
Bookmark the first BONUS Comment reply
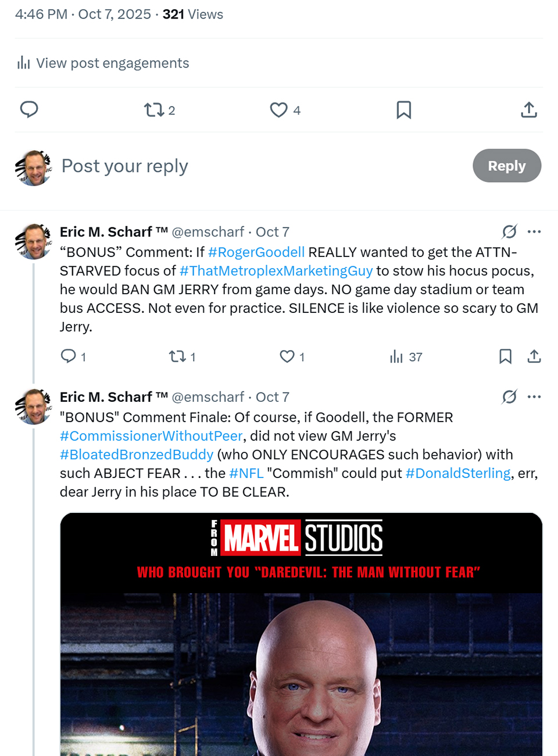click(x=505, y=356)
